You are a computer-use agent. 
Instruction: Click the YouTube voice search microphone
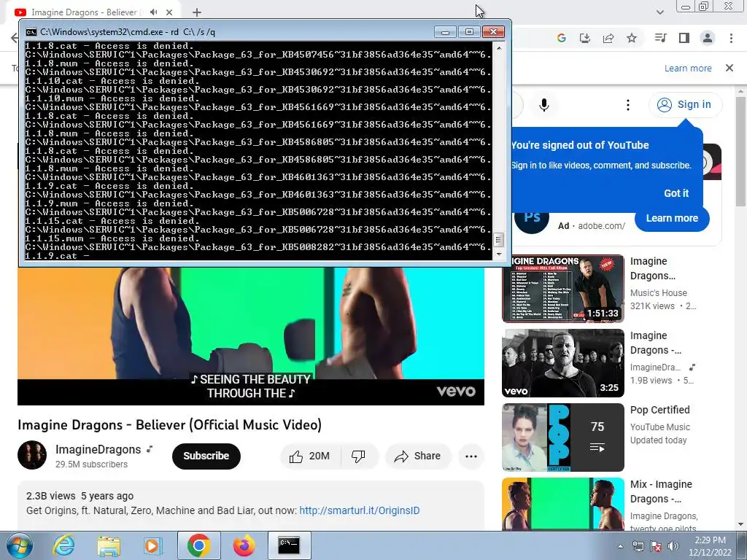point(544,105)
